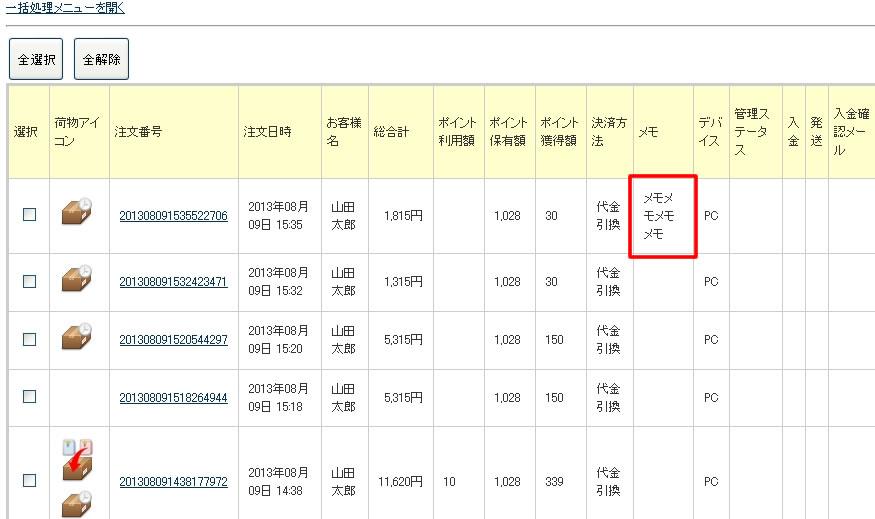The width and height of the screenshot is (875, 519).
Task: Tick the checkbox for order 201308091535522706
Action: (29, 214)
